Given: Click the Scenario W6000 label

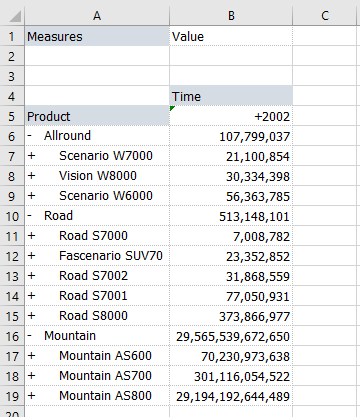Looking at the screenshot, I should (106, 196).
